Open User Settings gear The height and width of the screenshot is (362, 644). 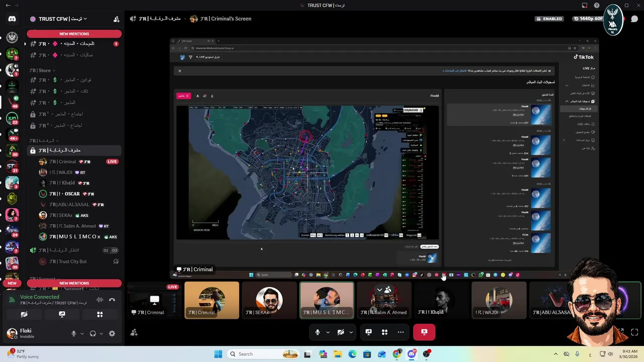click(112, 333)
